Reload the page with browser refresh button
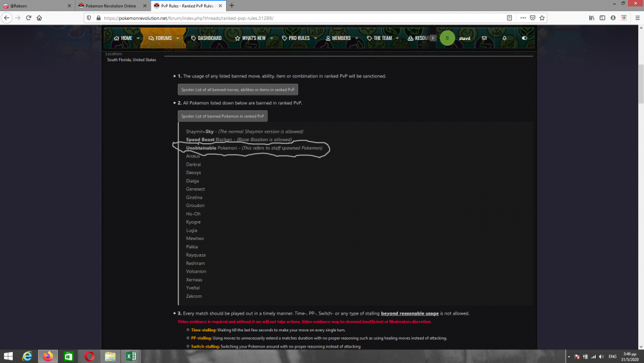The height and width of the screenshot is (363, 644). pyautogui.click(x=29, y=18)
